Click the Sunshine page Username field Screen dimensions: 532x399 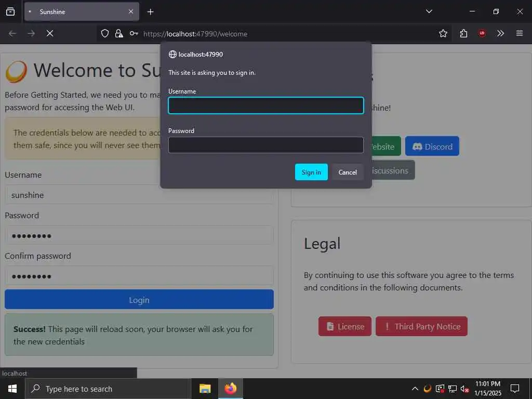point(139,195)
